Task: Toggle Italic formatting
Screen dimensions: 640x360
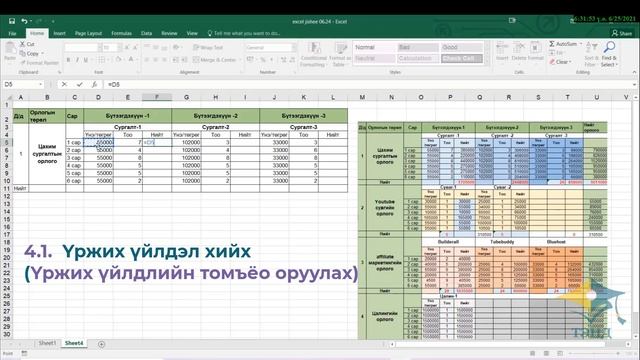Action: [x=77, y=60]
